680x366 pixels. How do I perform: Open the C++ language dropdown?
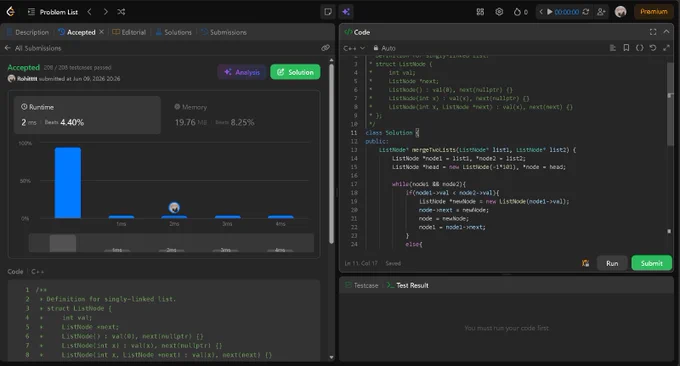coord(354,48)
